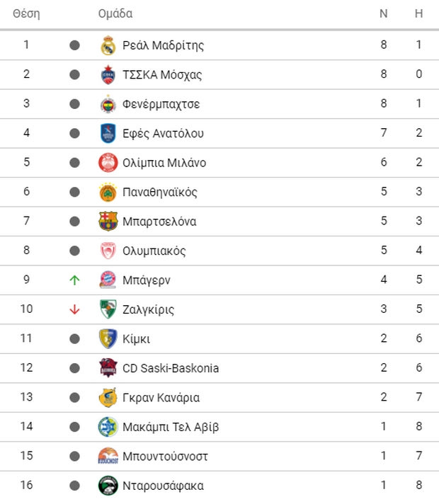Sort by the Θέση column header

click(26, 13)
